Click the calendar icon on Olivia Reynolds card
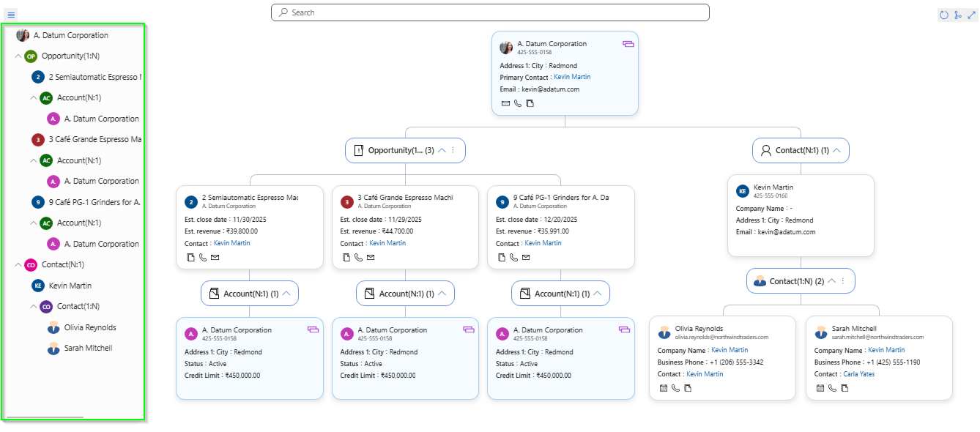The height and width of the screenshot is (432, 980). coord(664,388)
